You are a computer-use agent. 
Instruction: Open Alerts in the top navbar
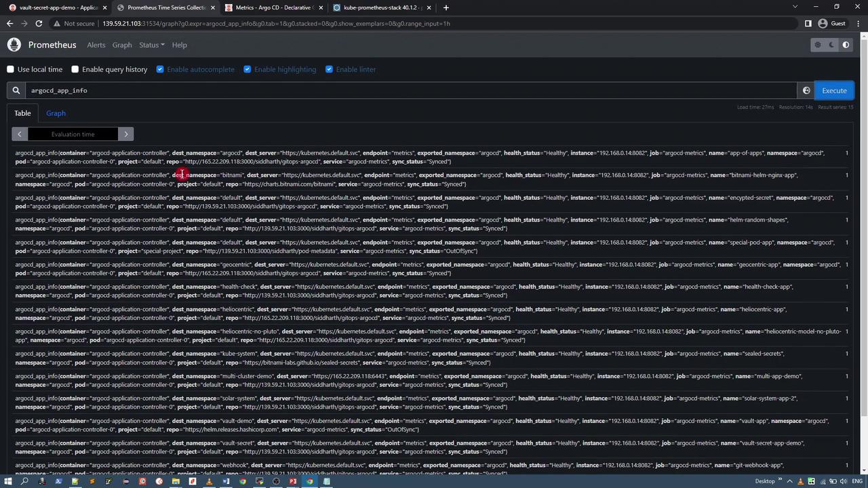point(96,45)
